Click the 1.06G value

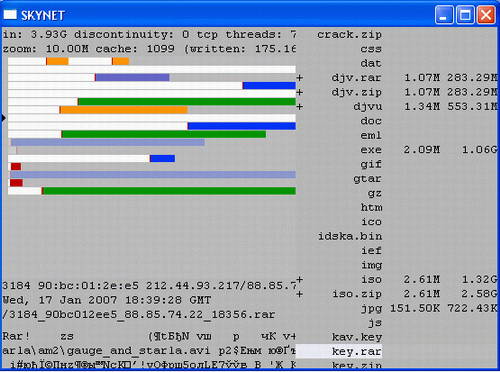click(x=479, y=150)
